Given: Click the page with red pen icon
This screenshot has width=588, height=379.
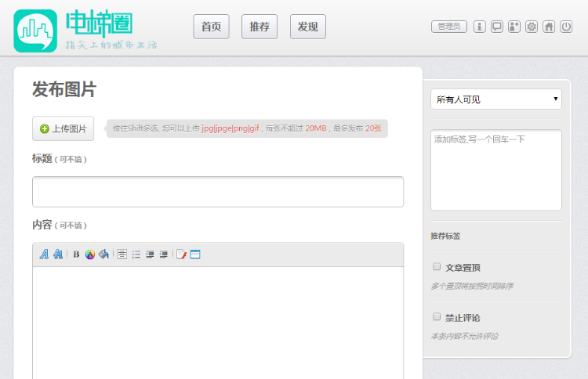Looking at the screenshot, I should pyautogui.click(x=182, y=254).
